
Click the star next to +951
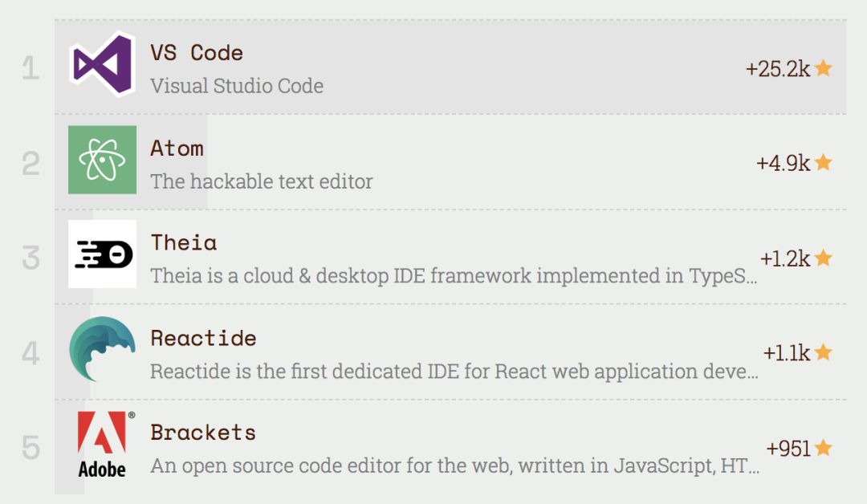pyautogui.click(x=823, y=449)
